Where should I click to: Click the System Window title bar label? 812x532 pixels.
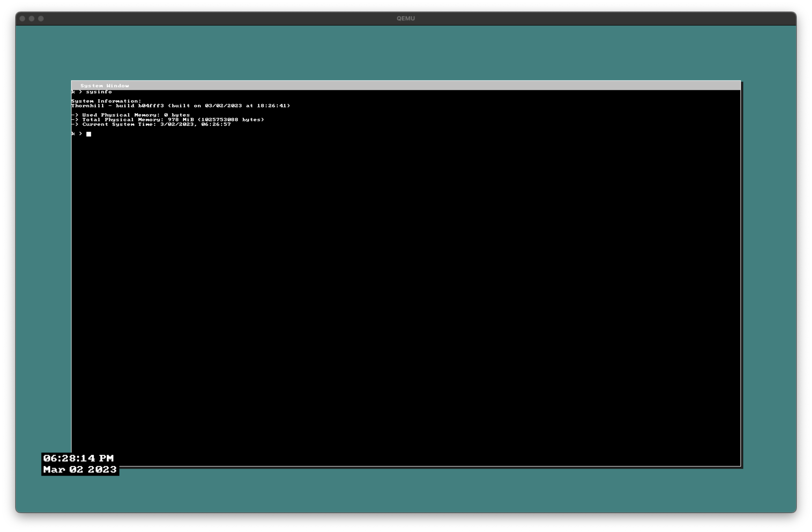(x=104, y=86)
